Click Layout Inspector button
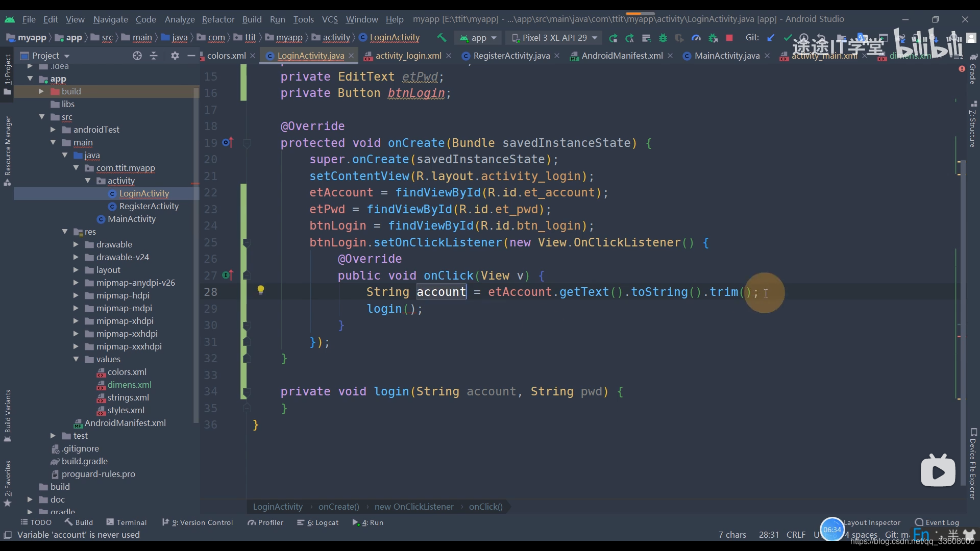980x551 pixels. pos(872,522)
